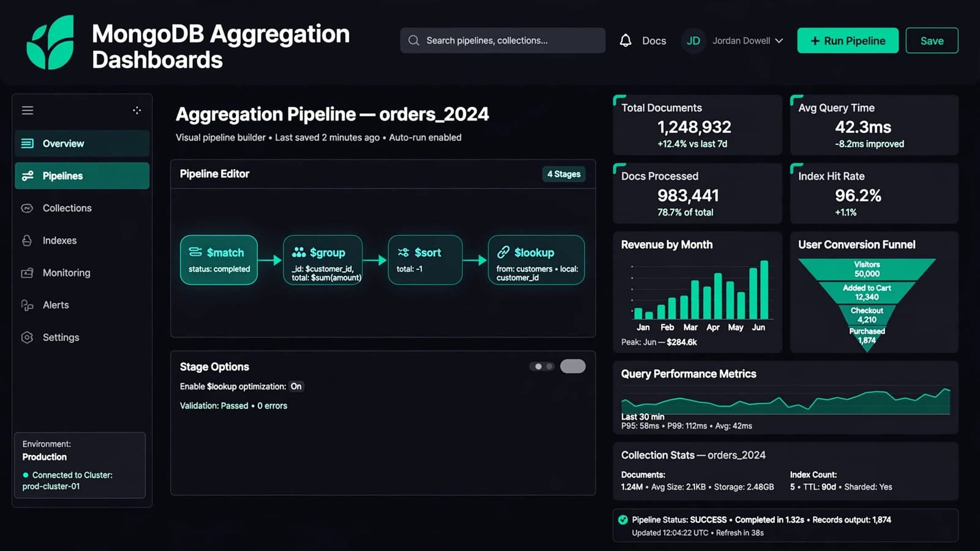Open the Monitoring menu item
The image size is (980, 551).
click(82, 273)
